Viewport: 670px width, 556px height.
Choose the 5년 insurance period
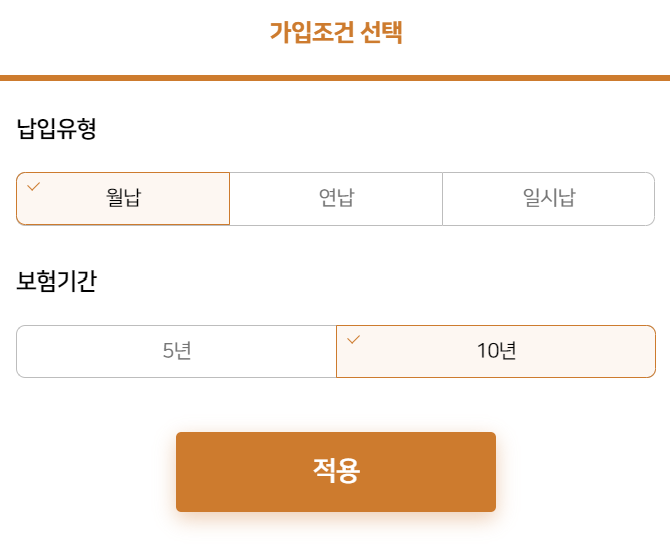[x=176, y=351]
